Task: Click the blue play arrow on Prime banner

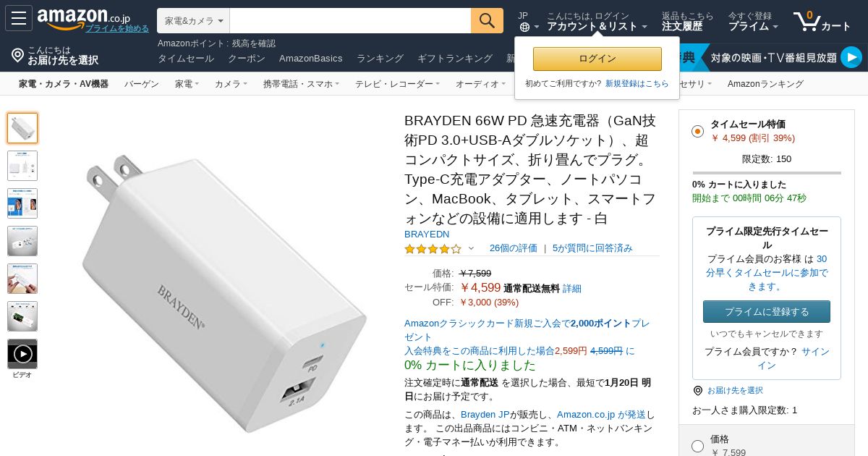Action: [851, 57]
